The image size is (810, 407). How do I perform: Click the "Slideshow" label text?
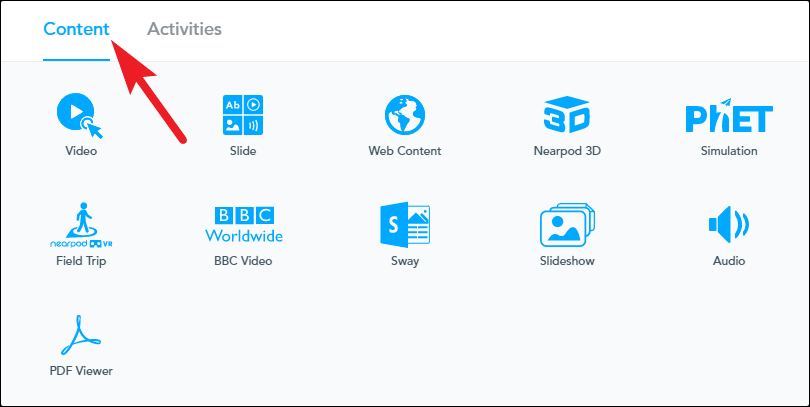tap(567, 261)
